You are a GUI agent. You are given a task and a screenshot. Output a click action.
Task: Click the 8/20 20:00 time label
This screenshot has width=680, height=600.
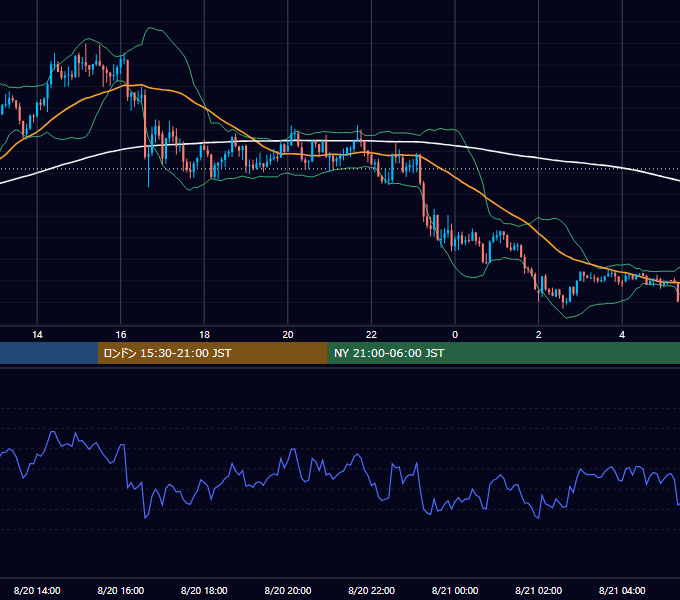click(x=288, y=590)
